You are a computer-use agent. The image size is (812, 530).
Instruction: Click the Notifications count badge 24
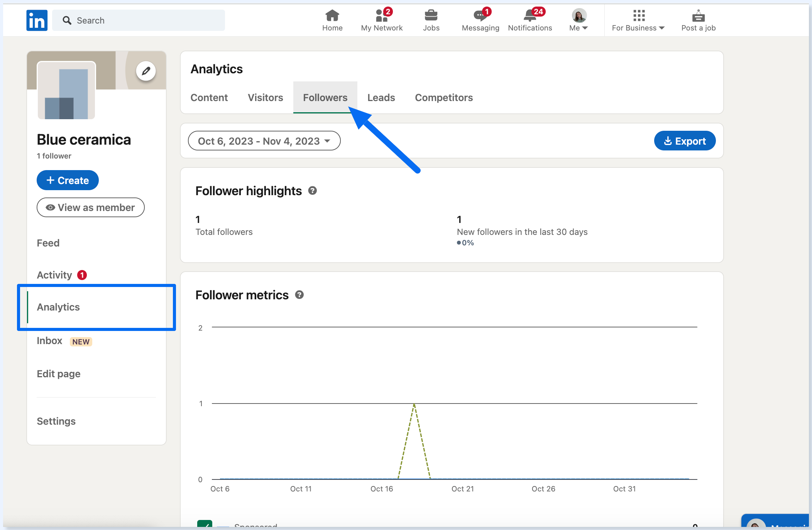(538, 12)
